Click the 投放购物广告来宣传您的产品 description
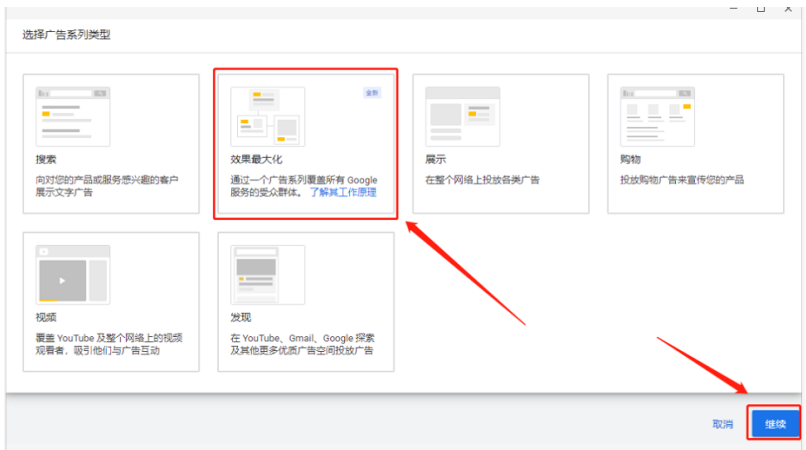This screenshot has width=806, height=450. click(x=682, y=180)
